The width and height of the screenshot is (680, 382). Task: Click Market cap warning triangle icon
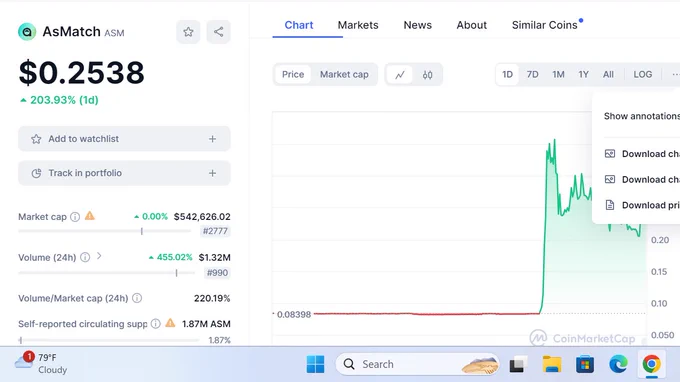tap(90, 215)
